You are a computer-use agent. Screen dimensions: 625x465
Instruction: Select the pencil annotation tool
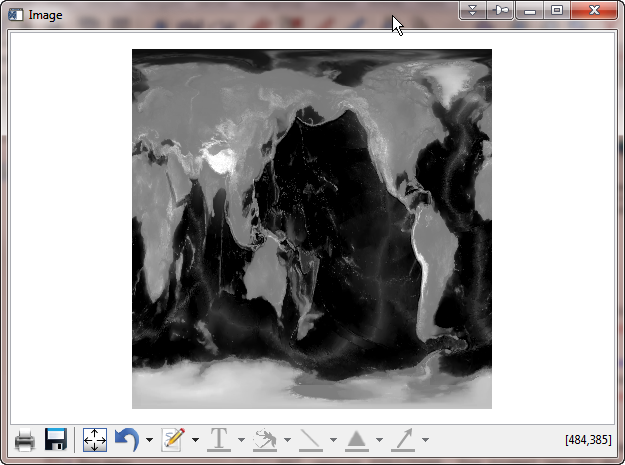[x=173, y=440]
